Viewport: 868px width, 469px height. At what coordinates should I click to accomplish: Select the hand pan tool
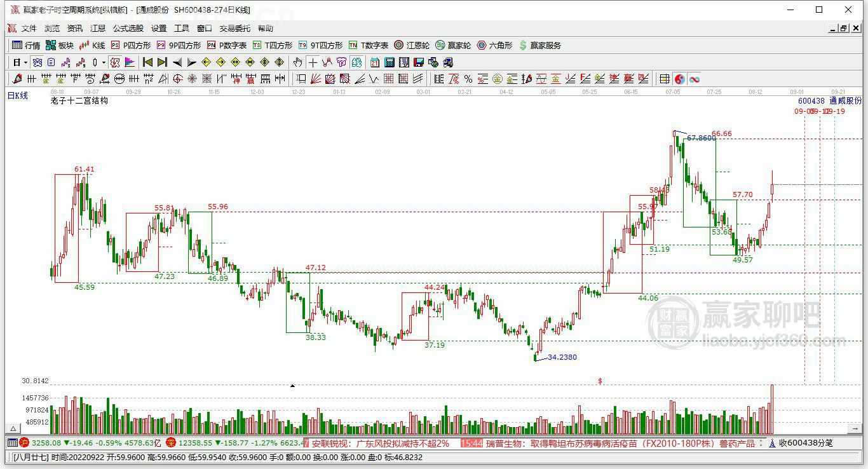297,62
